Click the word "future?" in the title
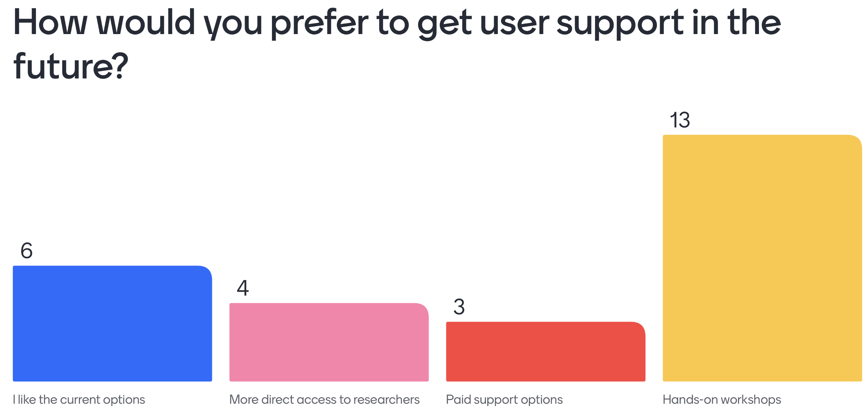868x412 pixels. (71, 67)
